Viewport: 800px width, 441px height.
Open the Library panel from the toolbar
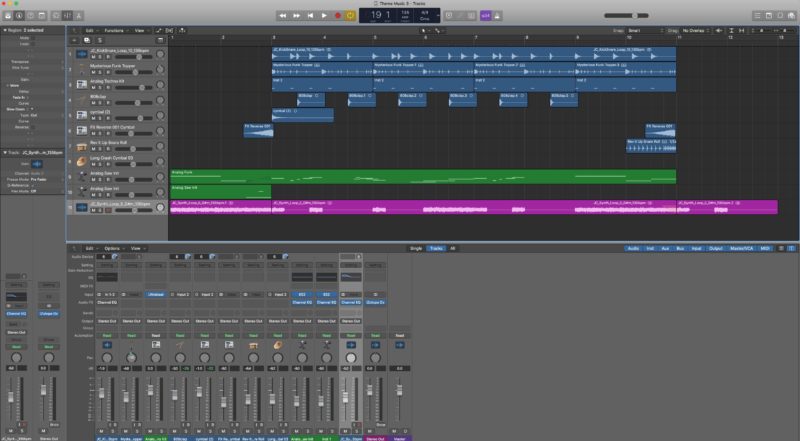(x=8, y=16)
